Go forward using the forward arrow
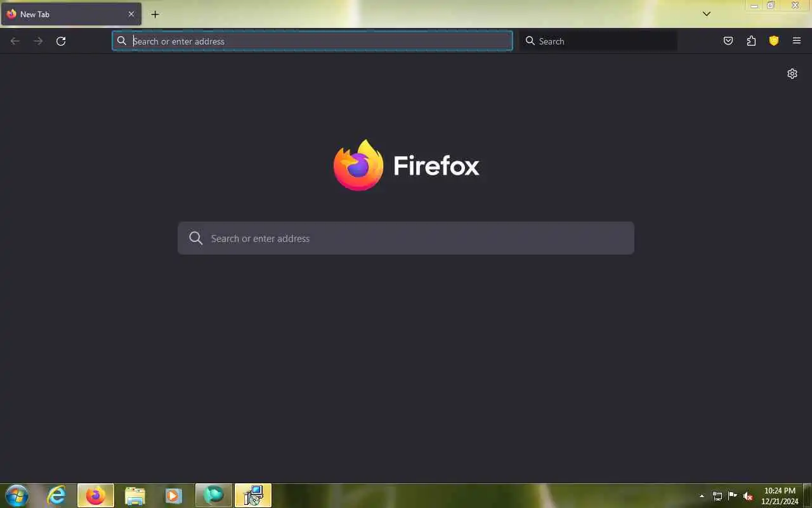812x508 pixels. (38, 41)
